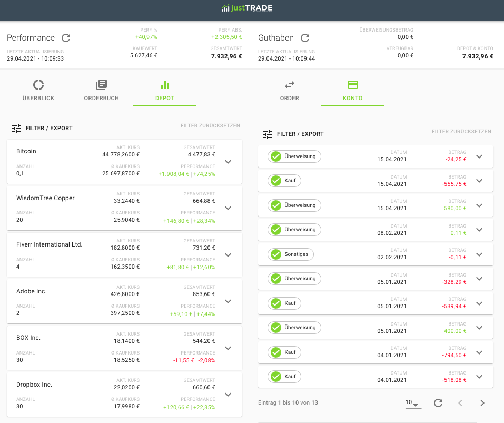The image size is (504, 423).
Task: Click the Sonstiges status chip
Action: [291, 254]
